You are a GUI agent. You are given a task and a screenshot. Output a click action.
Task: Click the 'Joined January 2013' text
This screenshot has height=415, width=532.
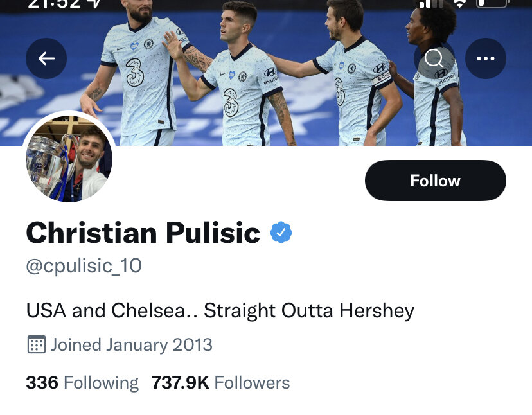tap(131, 345)
